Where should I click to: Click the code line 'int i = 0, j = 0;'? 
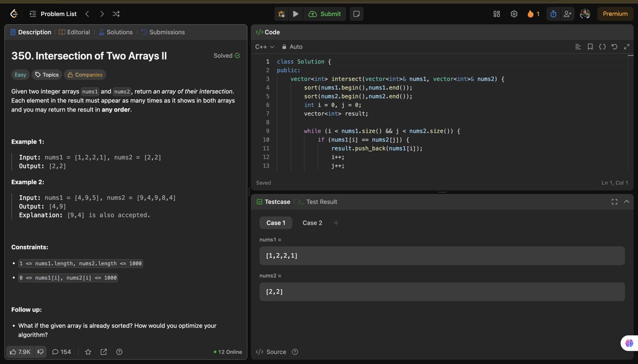[333, 105]
